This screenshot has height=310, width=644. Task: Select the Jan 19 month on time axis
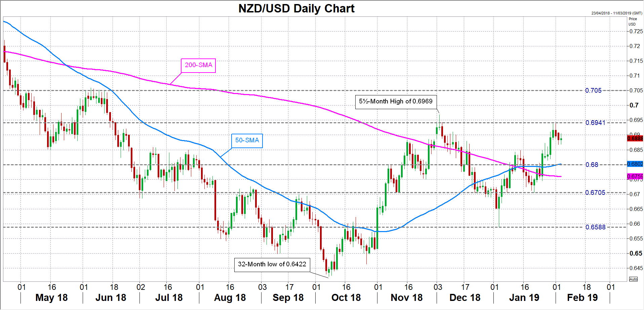pos(524,298)
